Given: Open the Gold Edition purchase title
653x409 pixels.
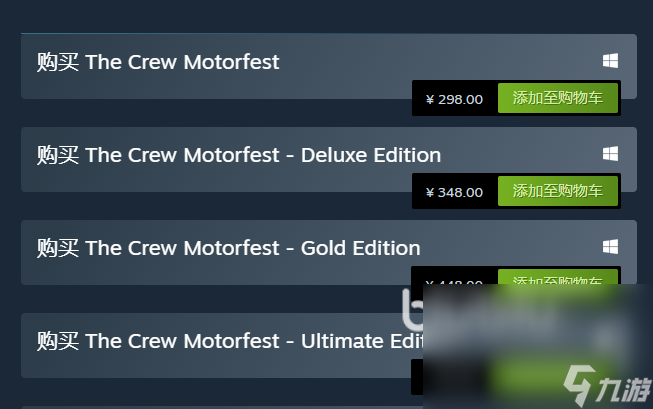Looking at the screenshot, I should point(228,248).
